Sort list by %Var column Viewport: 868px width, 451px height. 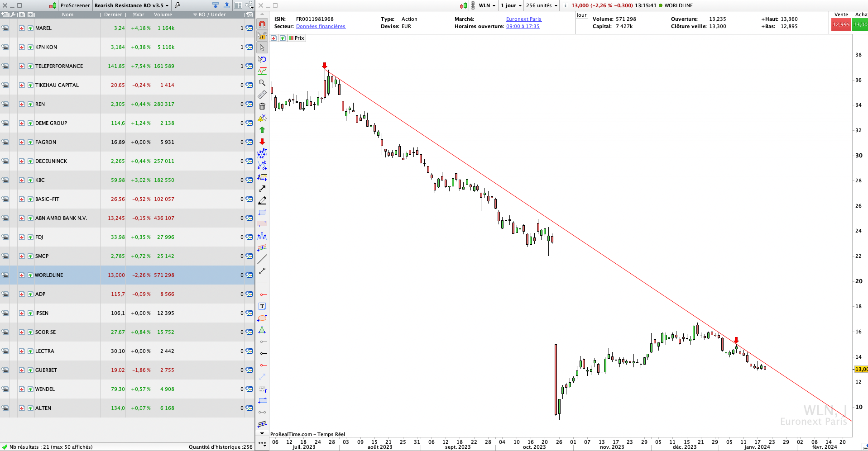coord(139,14)
